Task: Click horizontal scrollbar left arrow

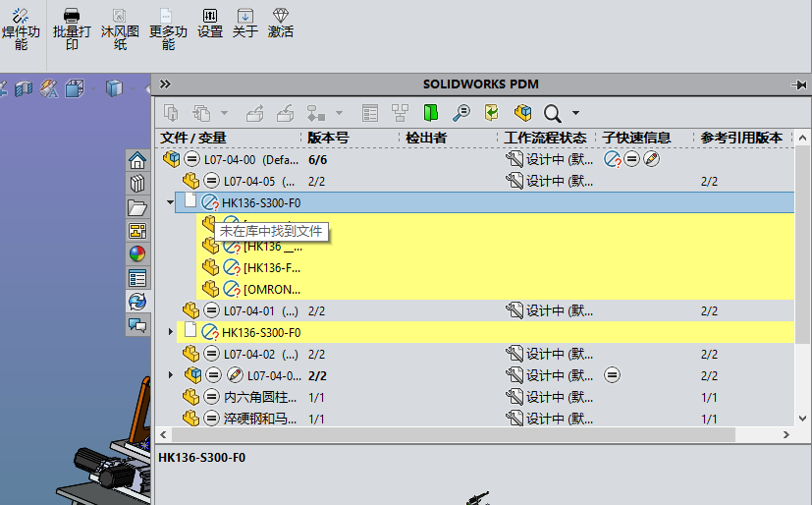Action: click(x=163, y=434)
